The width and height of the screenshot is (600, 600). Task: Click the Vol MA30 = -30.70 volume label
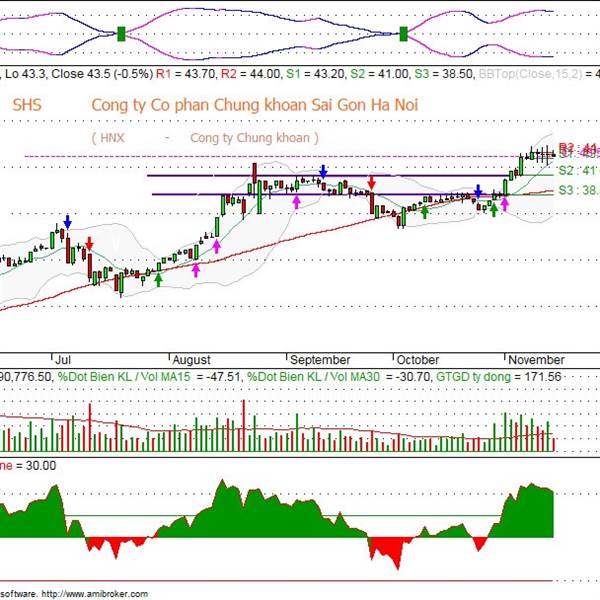(339, 377)
